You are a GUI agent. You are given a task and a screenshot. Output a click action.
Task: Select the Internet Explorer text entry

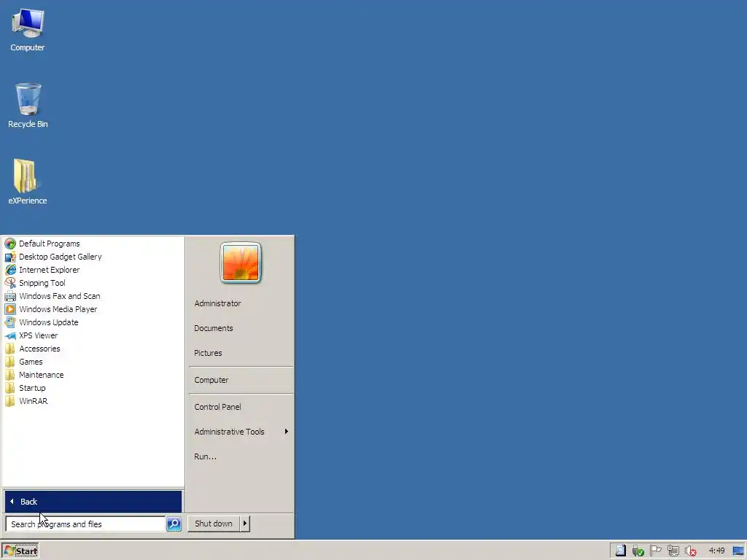pos(50,270)
